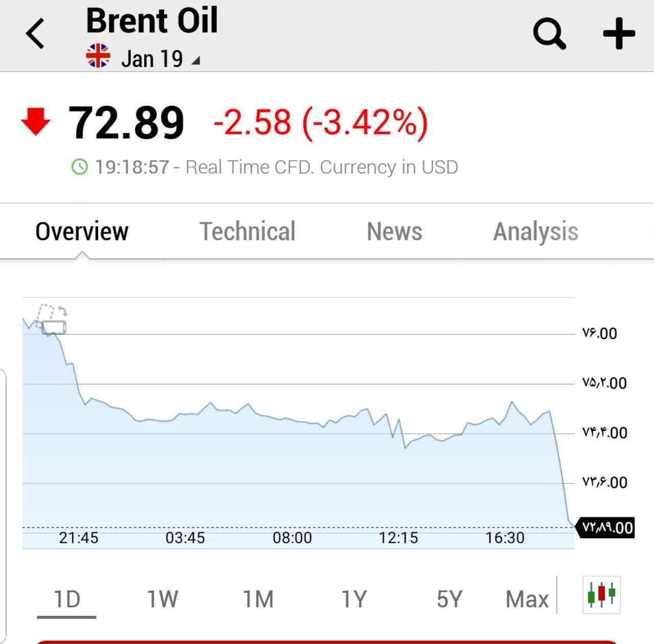Image resolution: width=654 pixels, height=644 pixels.
Task: Select the 5Y chart range
Action: coord(450,599)
